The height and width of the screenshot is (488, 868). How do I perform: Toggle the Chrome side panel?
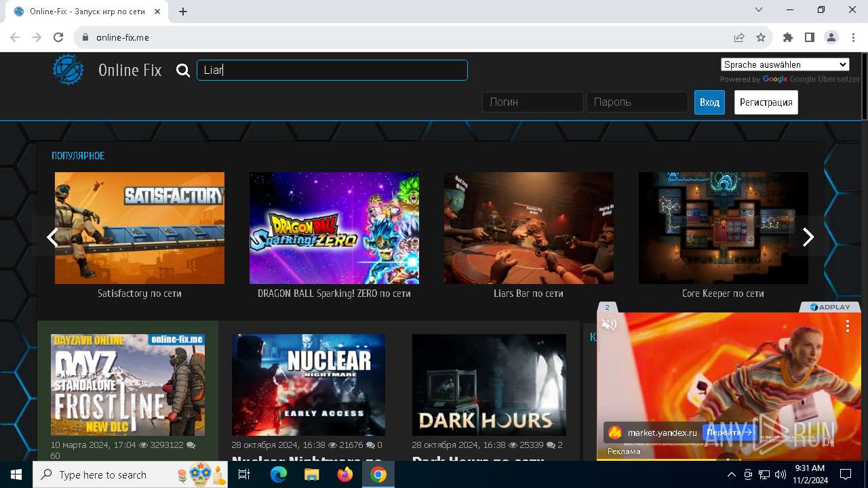point(810,37)
